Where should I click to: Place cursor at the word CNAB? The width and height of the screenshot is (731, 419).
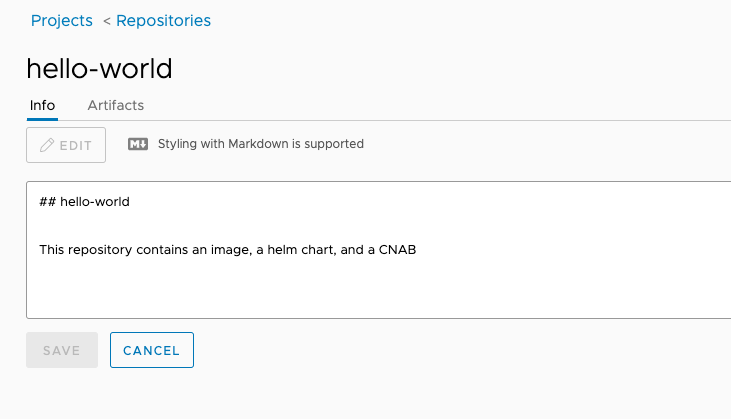397,250
